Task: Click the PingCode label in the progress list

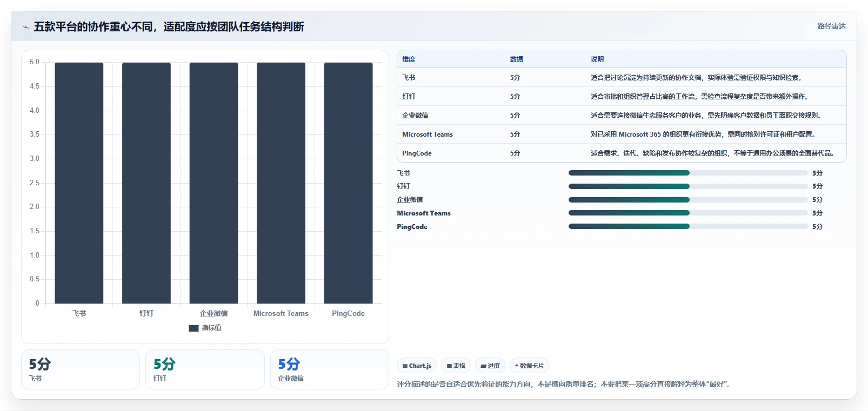Action: coord(412,227)
